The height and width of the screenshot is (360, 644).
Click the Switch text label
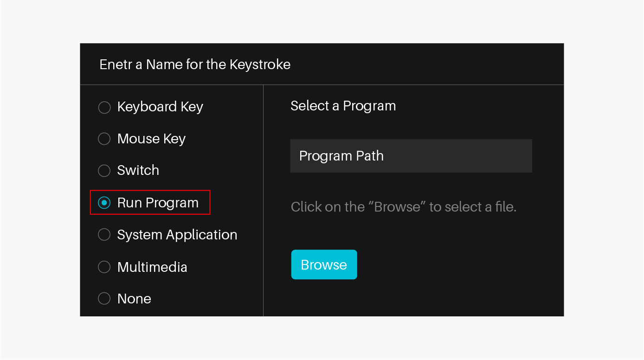(x=138, y=170)
